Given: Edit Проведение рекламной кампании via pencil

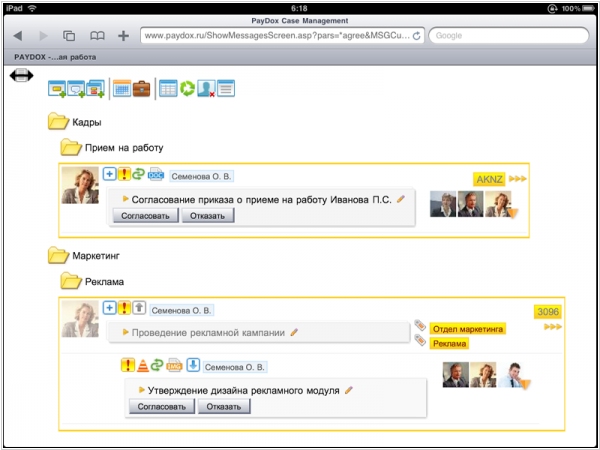Looking at the screenshot, I should (x=294, y=333).
